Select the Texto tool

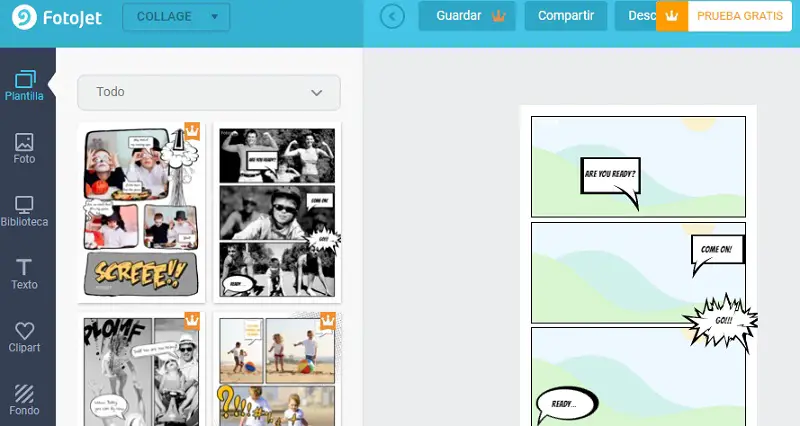pos(24,274)
